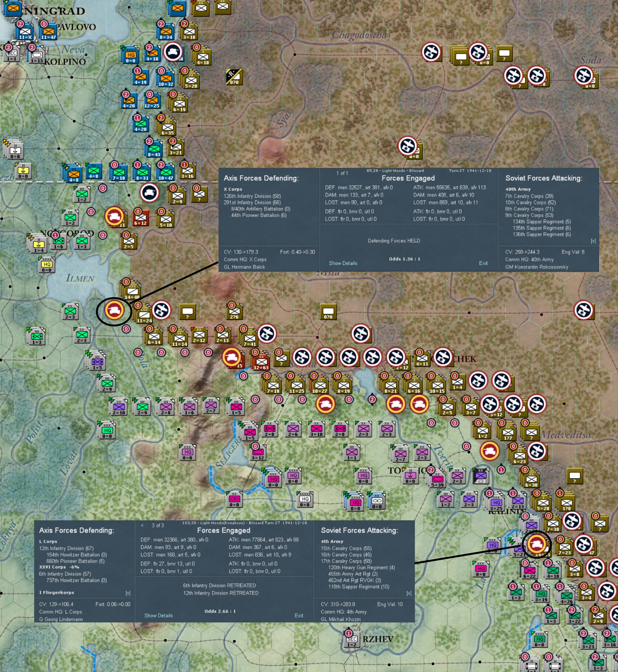Expand the 40th Army attacker unit list
The height and width of the screenshot is (672, 618).
(593, 241)
